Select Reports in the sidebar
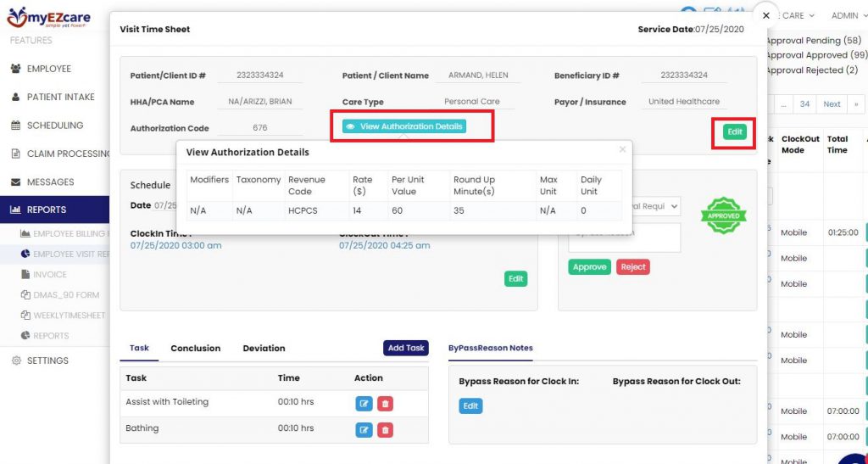Screen dimensions: 868x464 click(x=55, y=210)
